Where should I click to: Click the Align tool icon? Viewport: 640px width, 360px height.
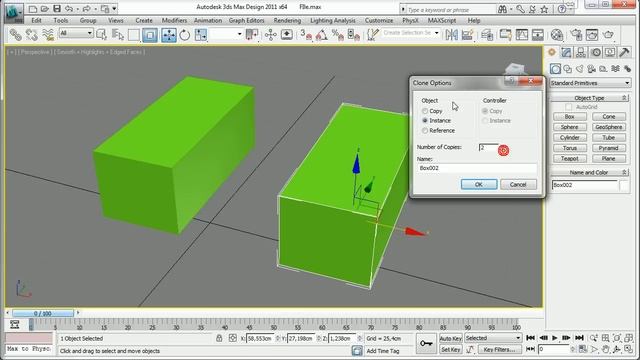pos(468,35)
